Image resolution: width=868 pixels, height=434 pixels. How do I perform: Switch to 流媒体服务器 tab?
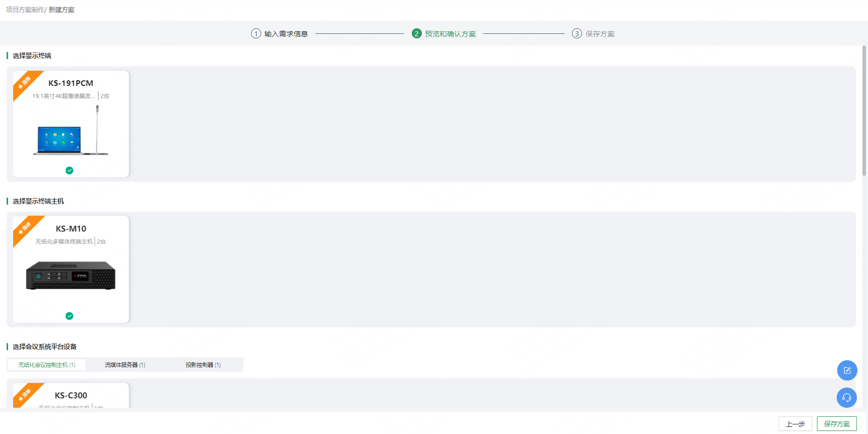[125, 365]
